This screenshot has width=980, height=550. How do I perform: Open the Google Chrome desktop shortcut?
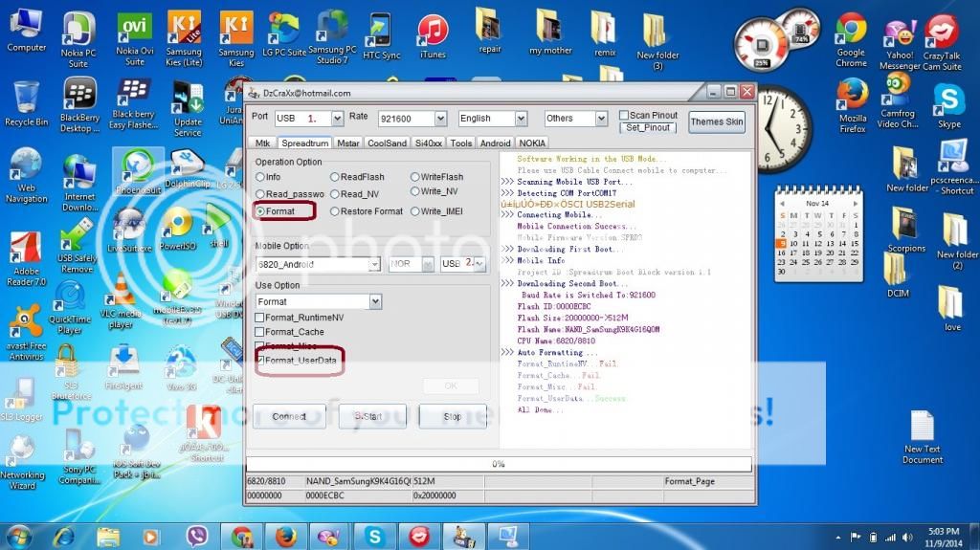pyautogui.click(x=850, y=33)
